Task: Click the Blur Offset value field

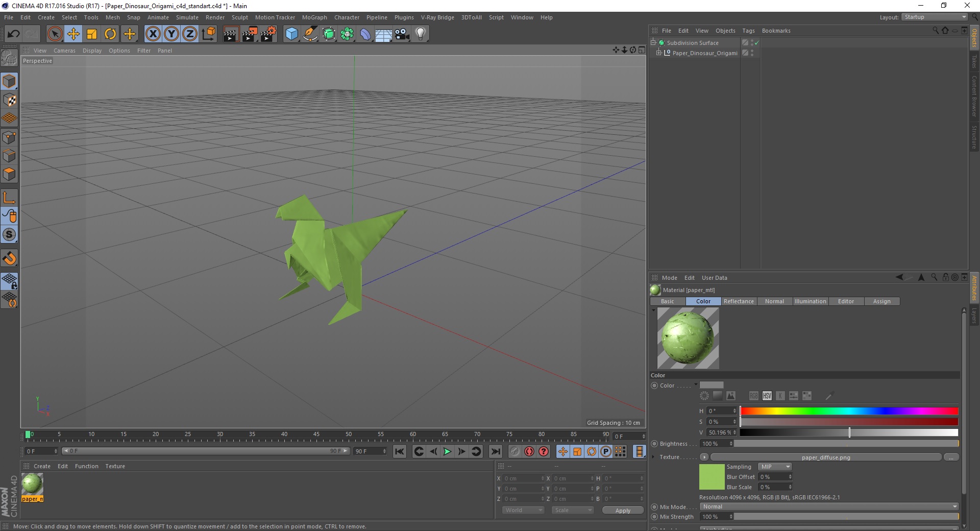Action: pyautogui.click(x=775, y=477)
